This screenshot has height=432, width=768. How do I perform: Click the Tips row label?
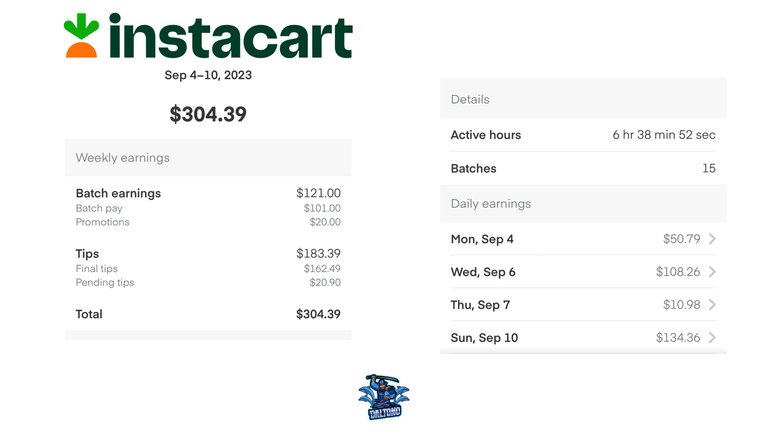coord(87,254)
